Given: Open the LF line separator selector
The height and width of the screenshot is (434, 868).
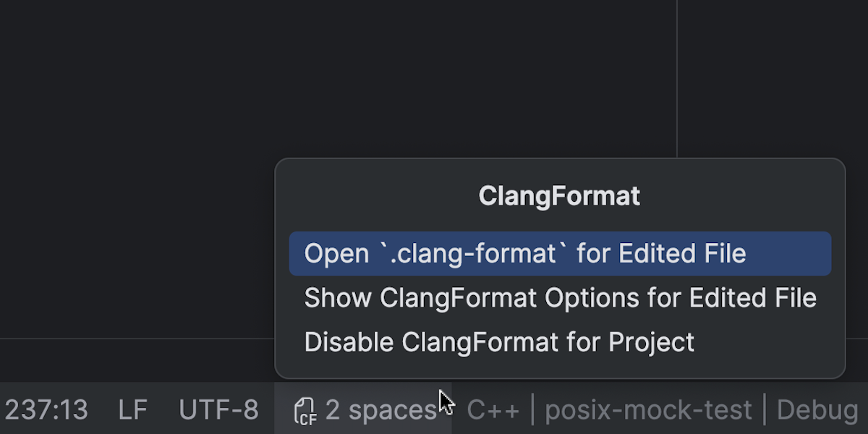Looking at the screenshot, I should 133,410.
